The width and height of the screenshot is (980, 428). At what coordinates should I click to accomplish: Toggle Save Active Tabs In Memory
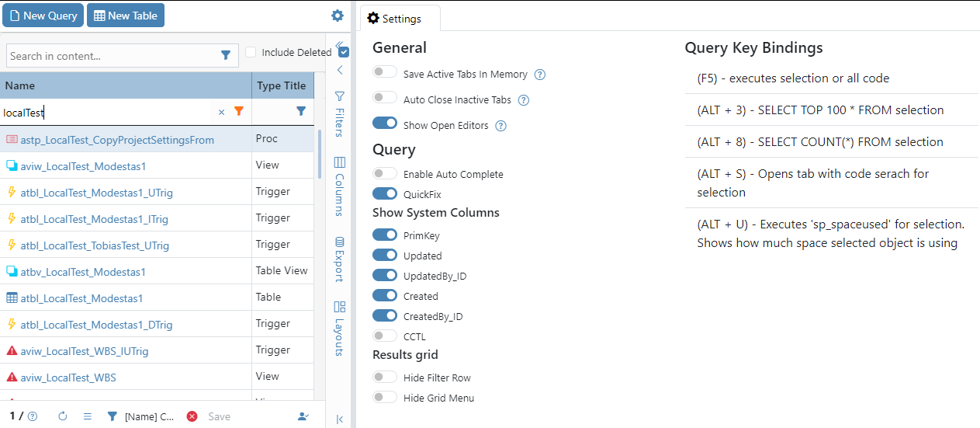385,72
